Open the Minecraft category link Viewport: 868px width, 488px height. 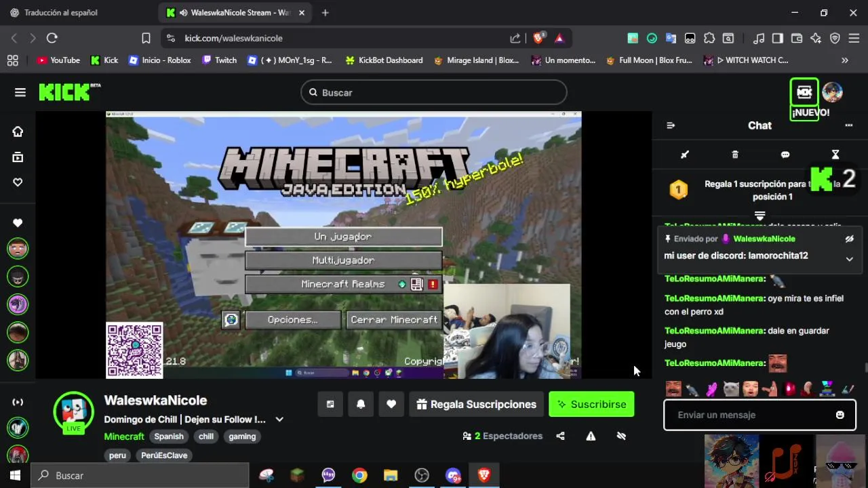tap(124, 436)
